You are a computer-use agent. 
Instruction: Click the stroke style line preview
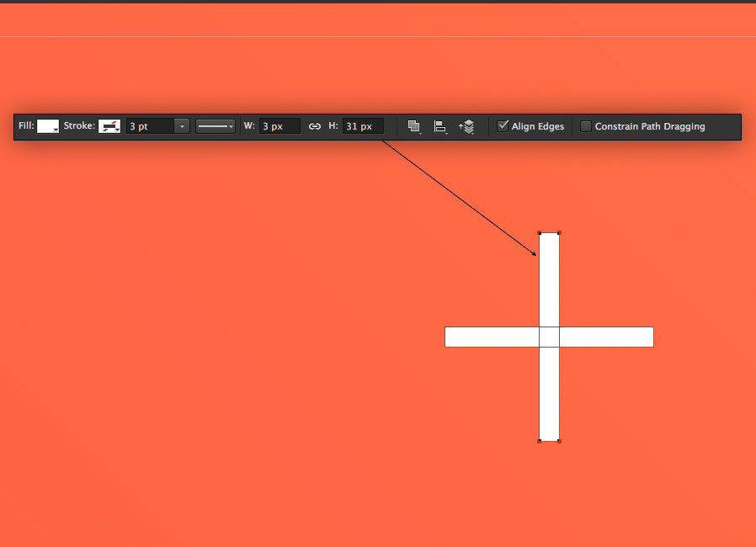point(210,125)
